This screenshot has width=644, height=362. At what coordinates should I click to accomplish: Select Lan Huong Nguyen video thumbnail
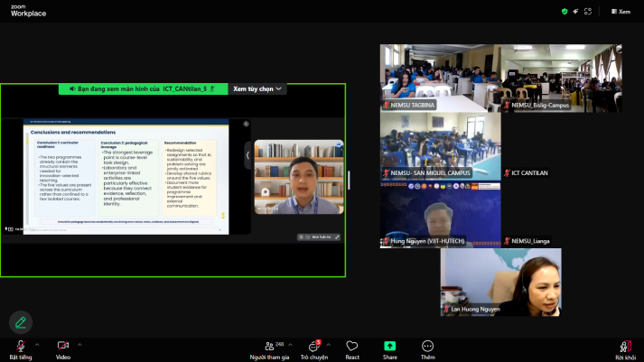point(500,283)
